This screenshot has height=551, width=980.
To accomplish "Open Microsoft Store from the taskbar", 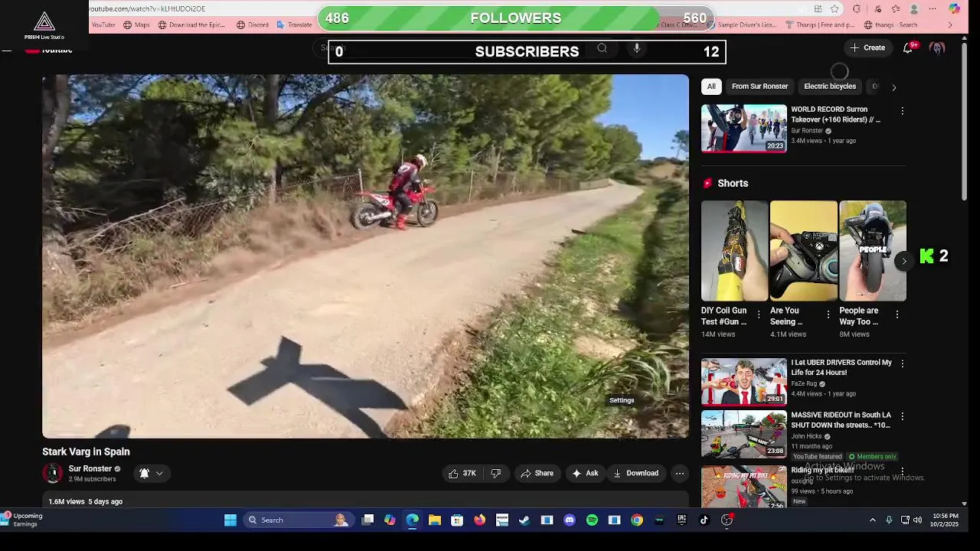I will 457,520.
